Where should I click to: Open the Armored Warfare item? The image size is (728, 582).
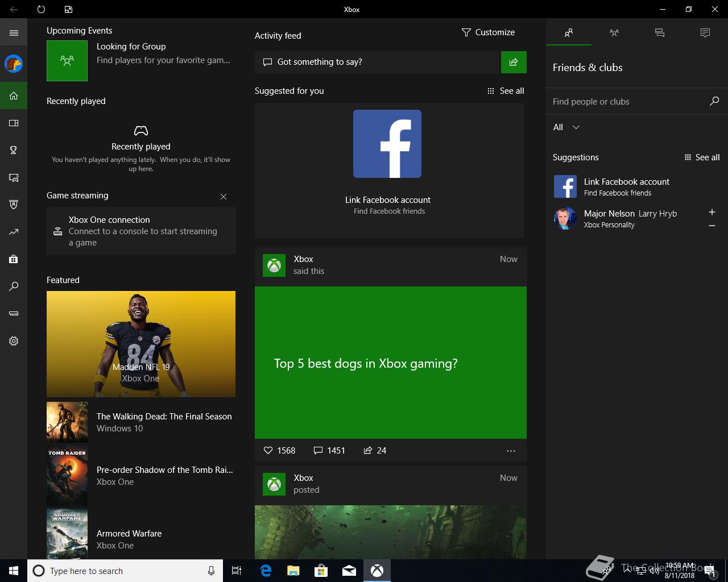click(x=141, y=534)
